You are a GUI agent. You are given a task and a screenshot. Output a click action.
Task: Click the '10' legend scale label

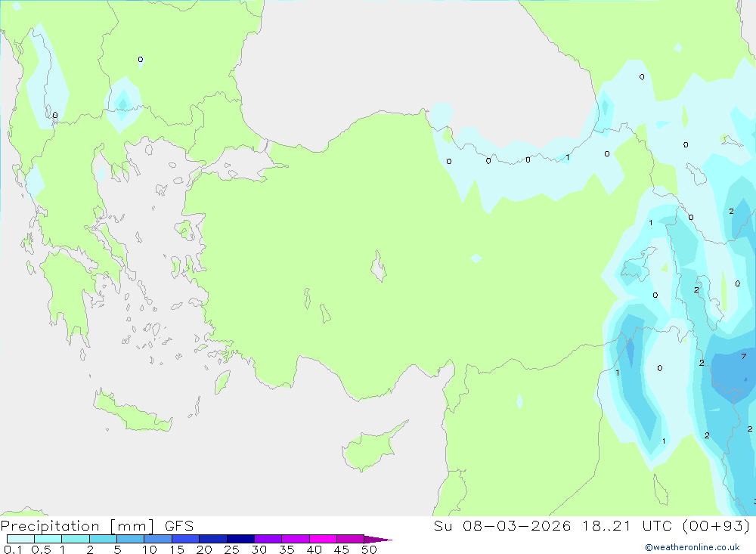click(x=150, y=549)
